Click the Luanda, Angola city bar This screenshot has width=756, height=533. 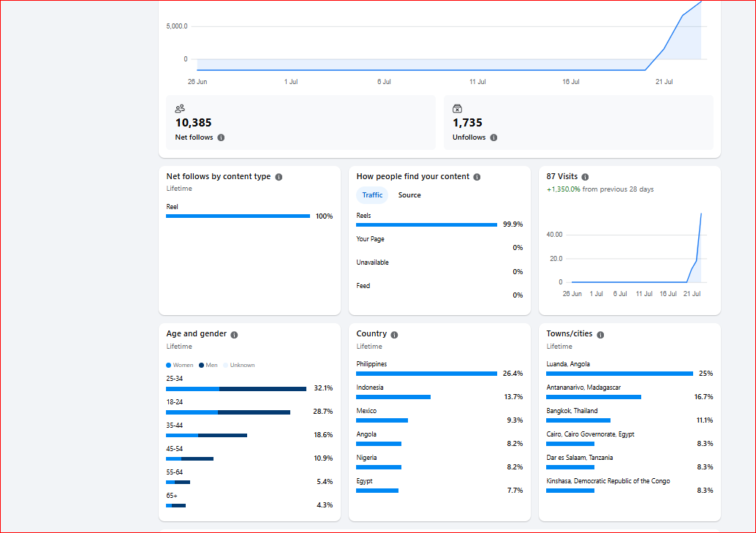point(619,374)
